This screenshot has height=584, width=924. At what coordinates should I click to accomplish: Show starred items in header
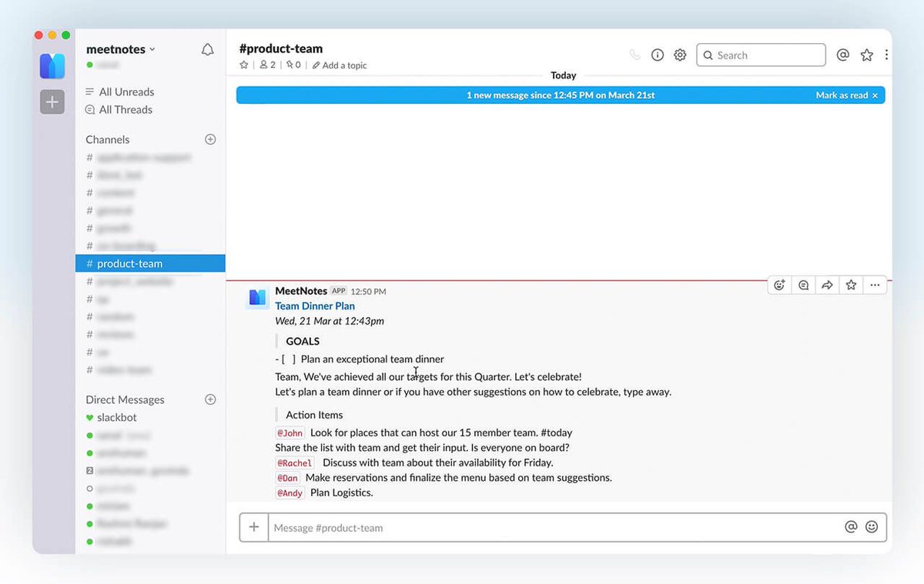[867, 55]
